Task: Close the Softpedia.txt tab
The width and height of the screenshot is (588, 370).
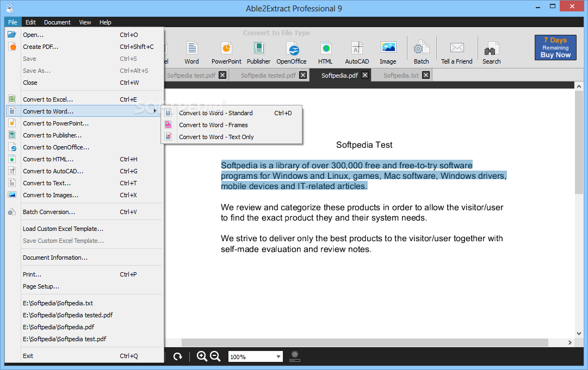Action: tap(425, 76)
